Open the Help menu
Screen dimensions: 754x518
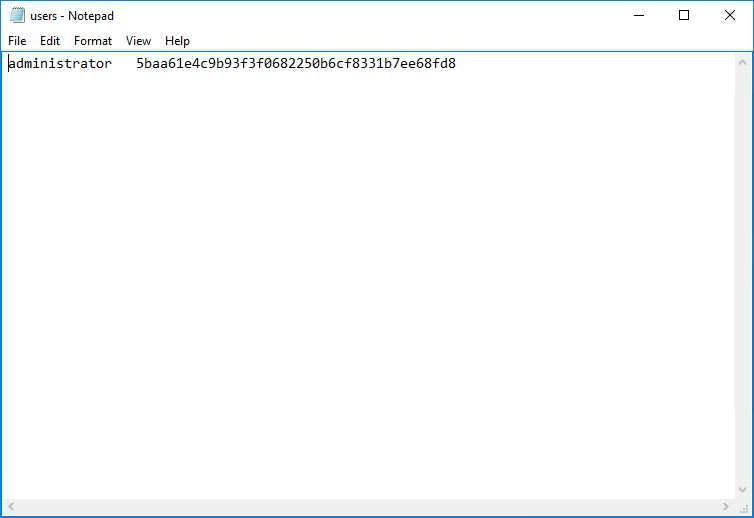point(178,41)
